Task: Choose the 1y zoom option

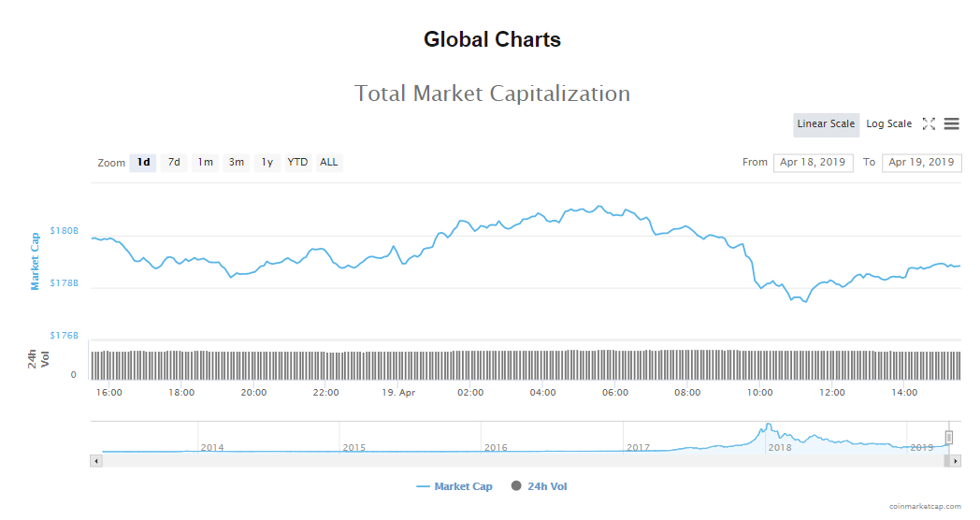Action: (x=267, y=163)
